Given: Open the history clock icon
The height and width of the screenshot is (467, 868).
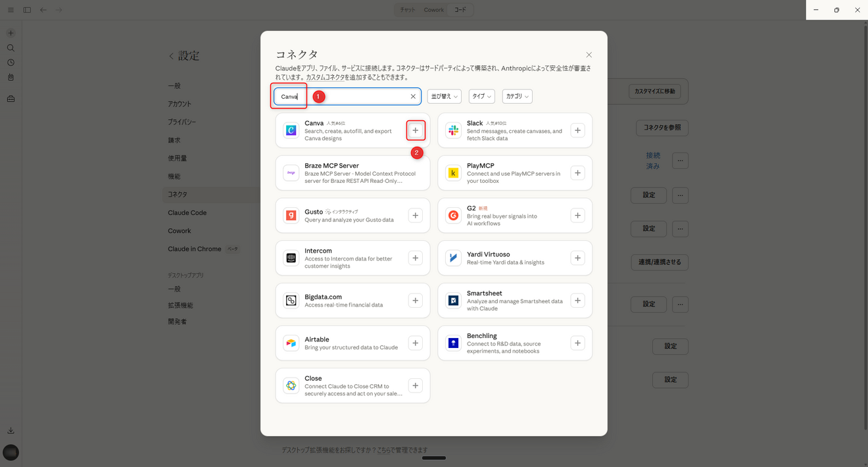Looking at the screenshot, I should [11, 62].
